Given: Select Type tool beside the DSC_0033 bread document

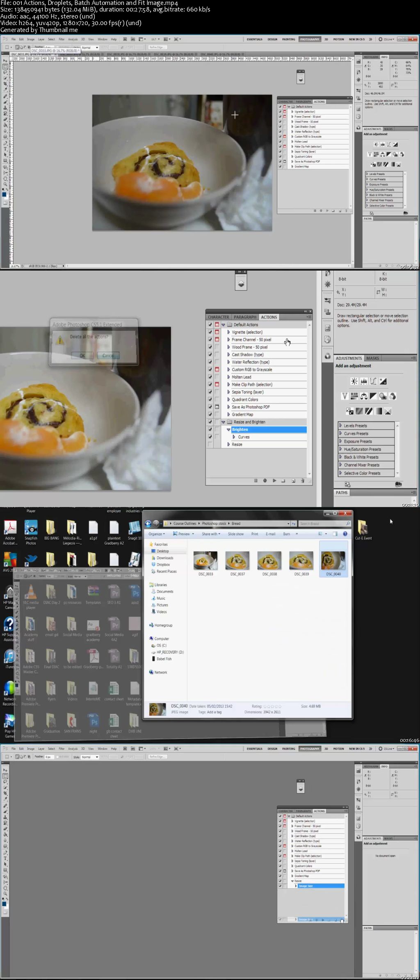Looking at the screenshot, I should coord(5,149).
